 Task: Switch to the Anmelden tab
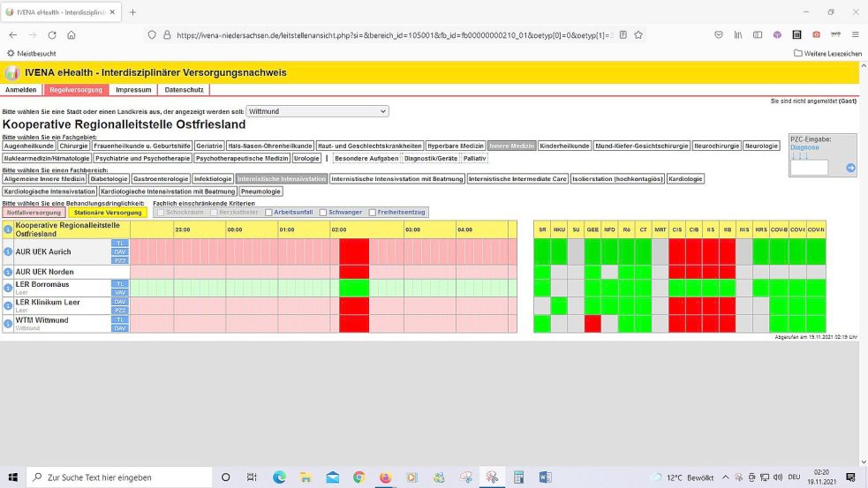[21, 90]
